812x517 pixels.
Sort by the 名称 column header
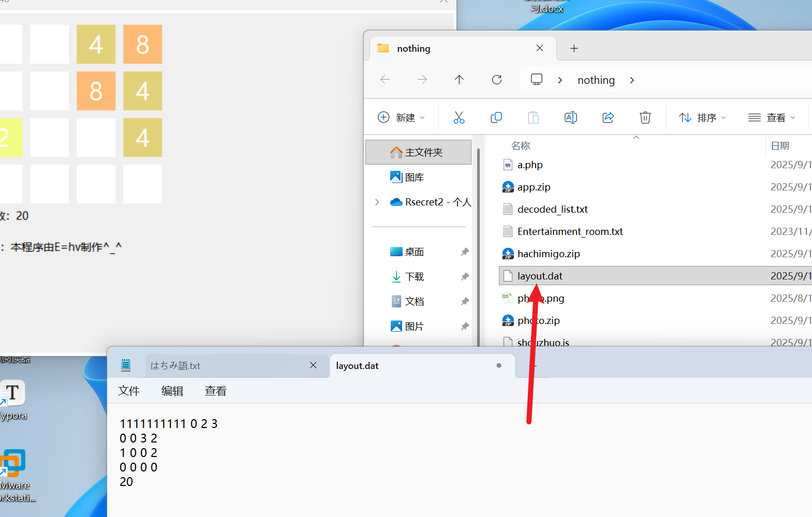[x=521, y=146]
